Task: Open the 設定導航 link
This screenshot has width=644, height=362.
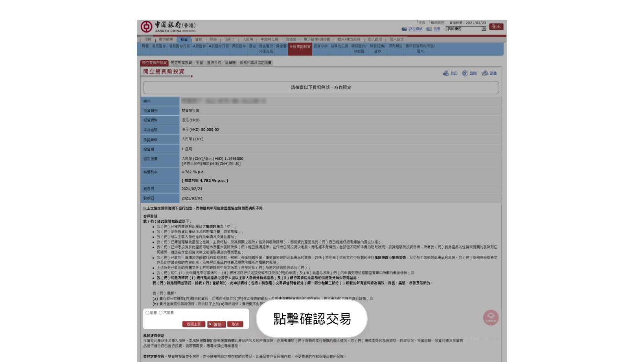Action: tap(415, 29)
